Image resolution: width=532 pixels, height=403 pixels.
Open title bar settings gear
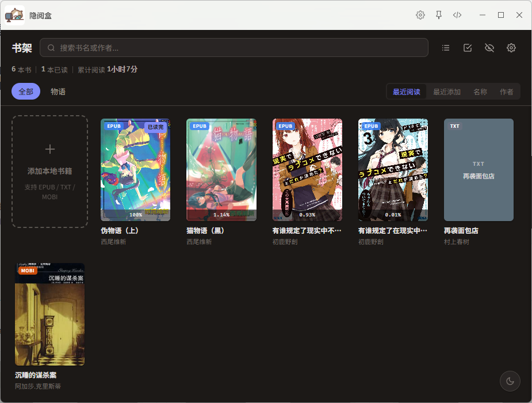[x=420, y=15]
